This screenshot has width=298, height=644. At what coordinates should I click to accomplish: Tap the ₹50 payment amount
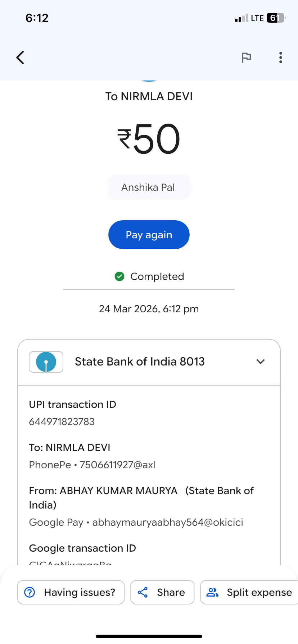coord(149,139)
